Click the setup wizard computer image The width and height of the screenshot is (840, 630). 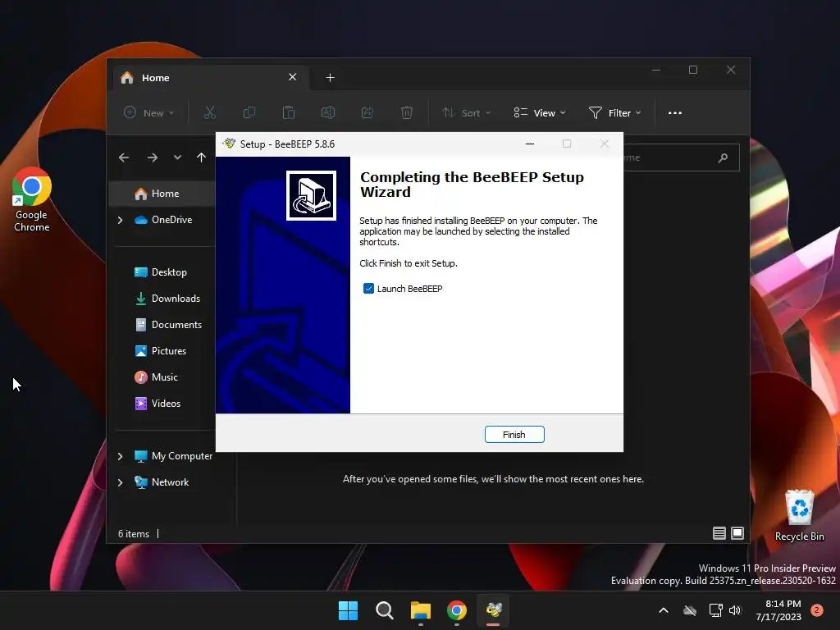[x=311, y=195]
